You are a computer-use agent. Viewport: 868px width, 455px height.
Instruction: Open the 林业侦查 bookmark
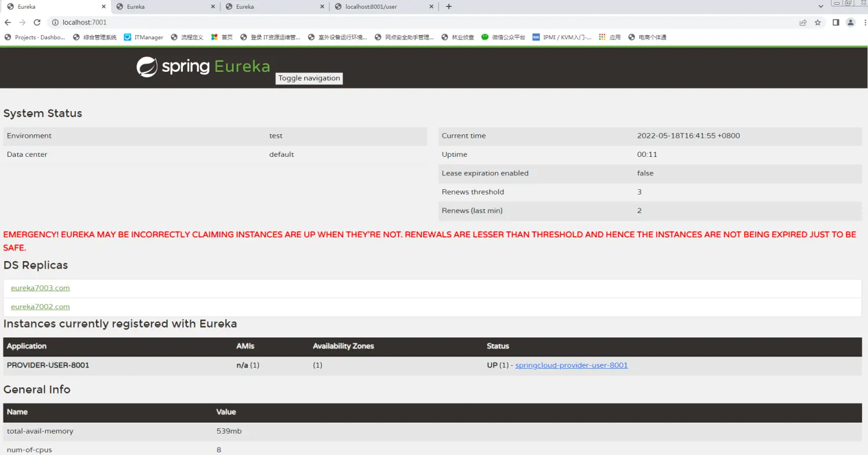click(458, 37)
